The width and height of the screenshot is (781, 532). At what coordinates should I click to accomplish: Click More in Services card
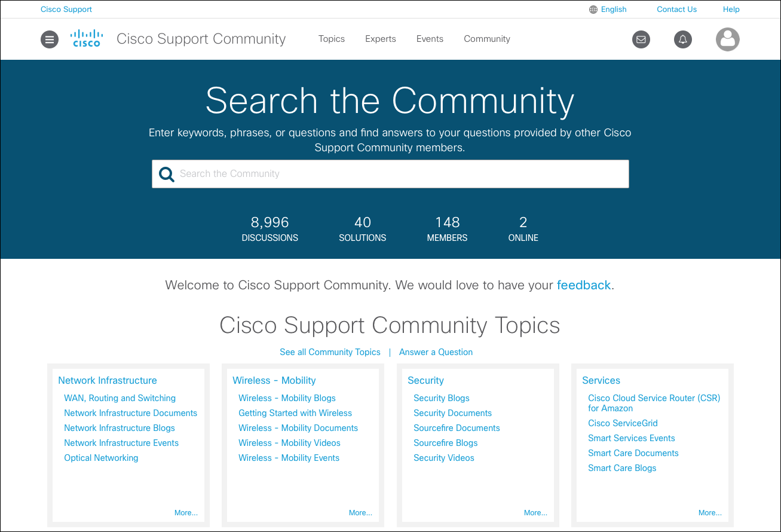(710, 513)
